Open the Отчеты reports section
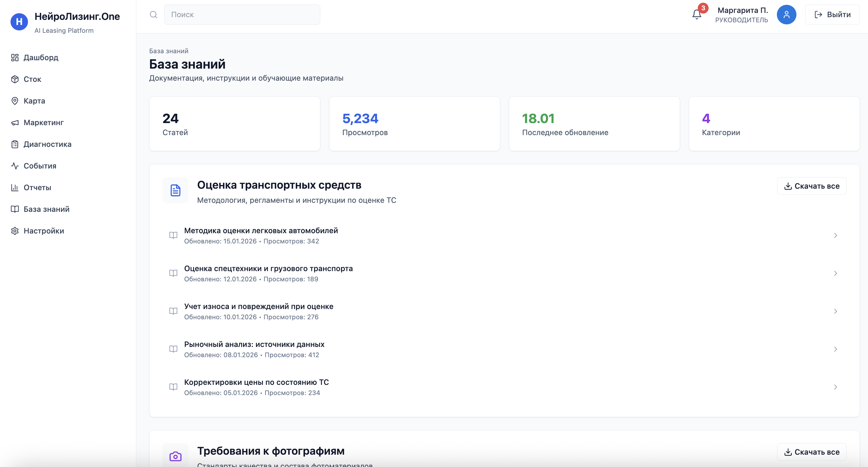This screenshot has width=868, height=467. point(37,187)
